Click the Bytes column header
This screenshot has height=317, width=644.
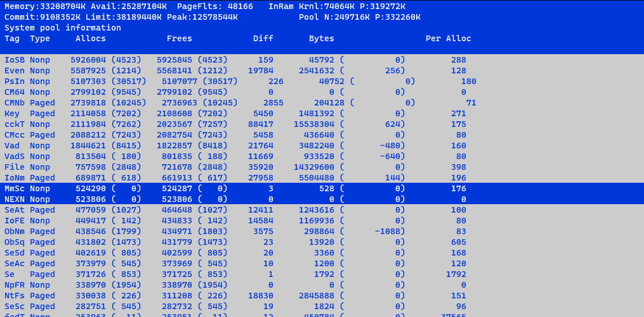(321, 38)
